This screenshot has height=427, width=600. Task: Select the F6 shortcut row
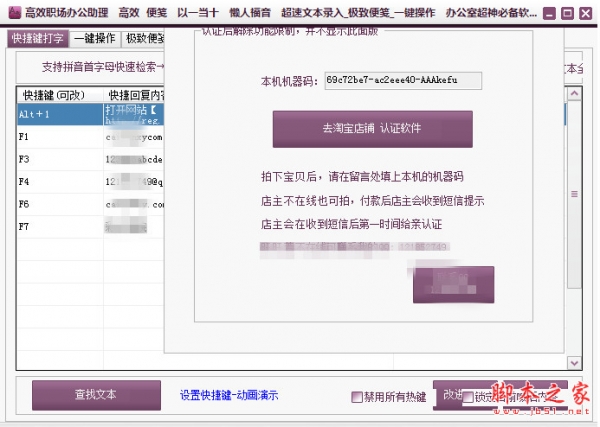coord(91,204)
